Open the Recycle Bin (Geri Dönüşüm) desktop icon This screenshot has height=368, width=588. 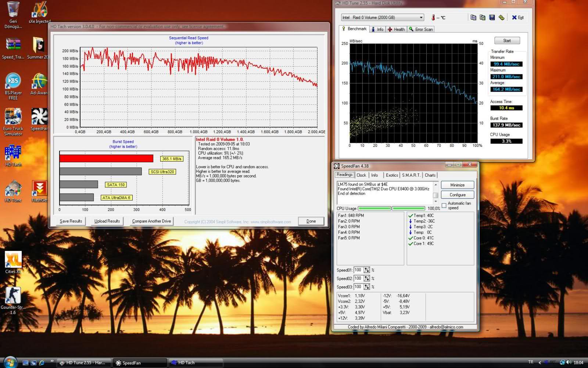click(x=13, y=15)
